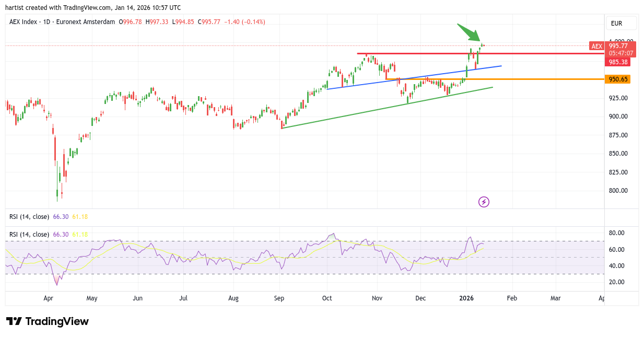Select the lower RSI (14, close) legend
644x337 pixels.
pyautogui.click(x=29, y=234)
